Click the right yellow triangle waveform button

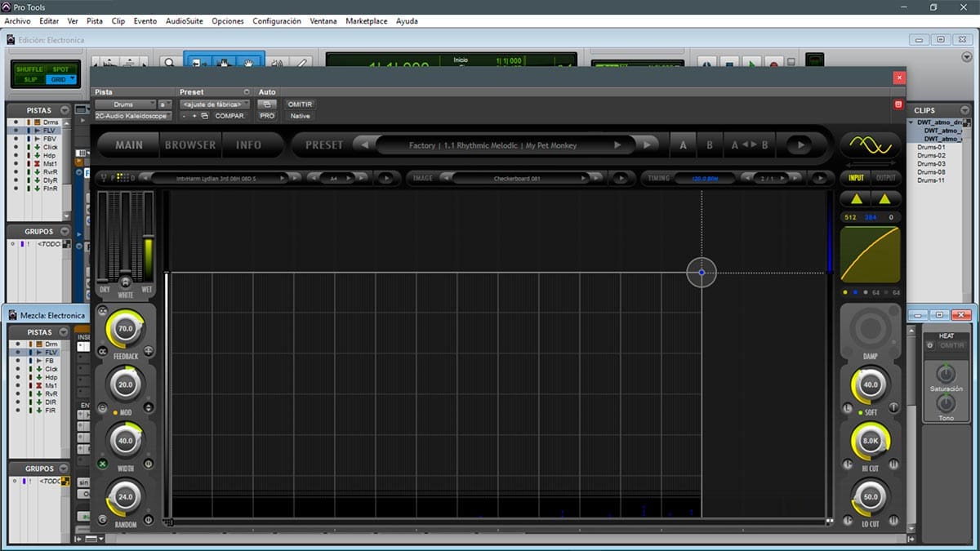[884, 198]
